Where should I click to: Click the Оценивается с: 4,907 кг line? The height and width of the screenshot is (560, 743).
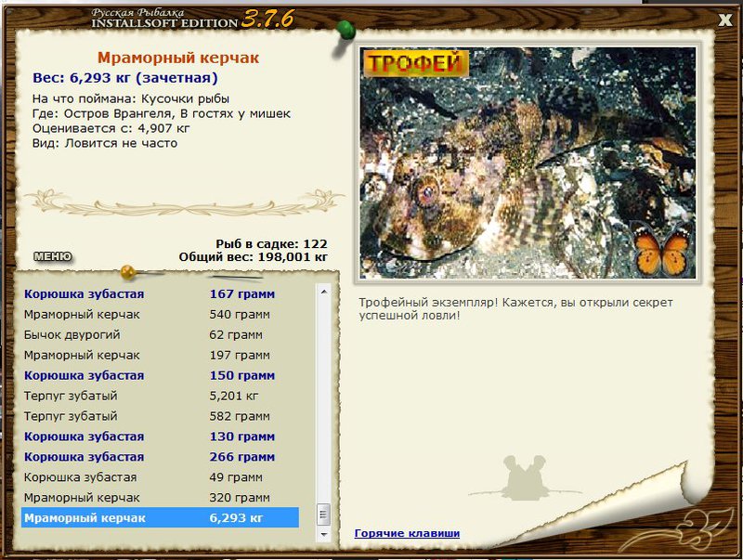(111, 128)
